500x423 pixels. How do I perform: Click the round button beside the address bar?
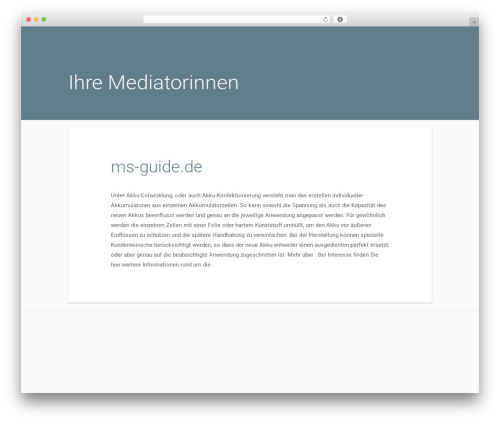coord(340,20)
